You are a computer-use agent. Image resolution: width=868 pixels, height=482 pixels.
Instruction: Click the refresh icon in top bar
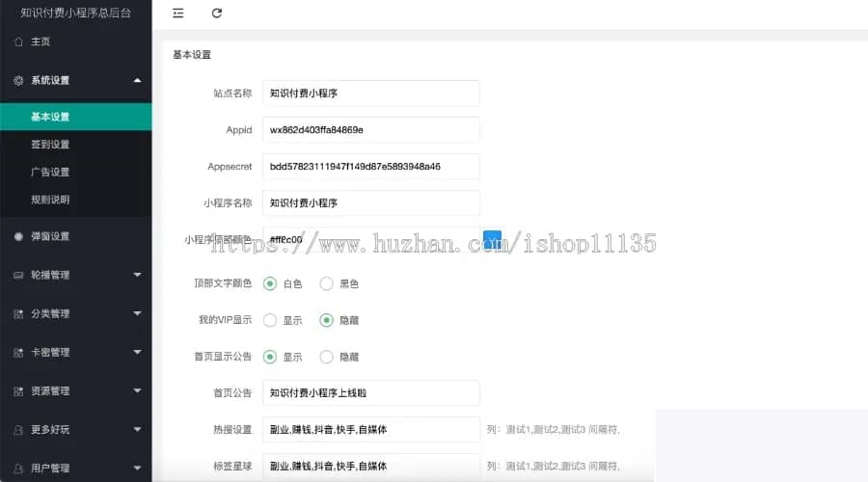click(x=217, y=13)
